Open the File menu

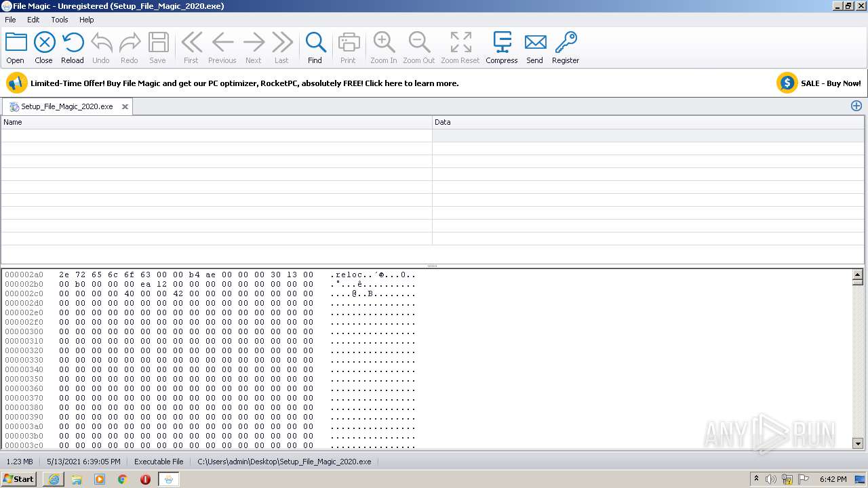(10, 20)
